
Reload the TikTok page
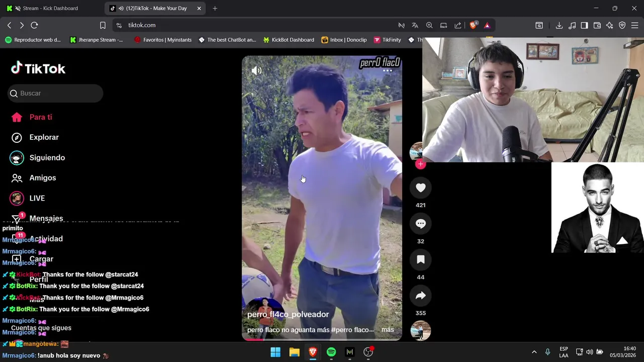pyautogui.click(x=34, y=25)
